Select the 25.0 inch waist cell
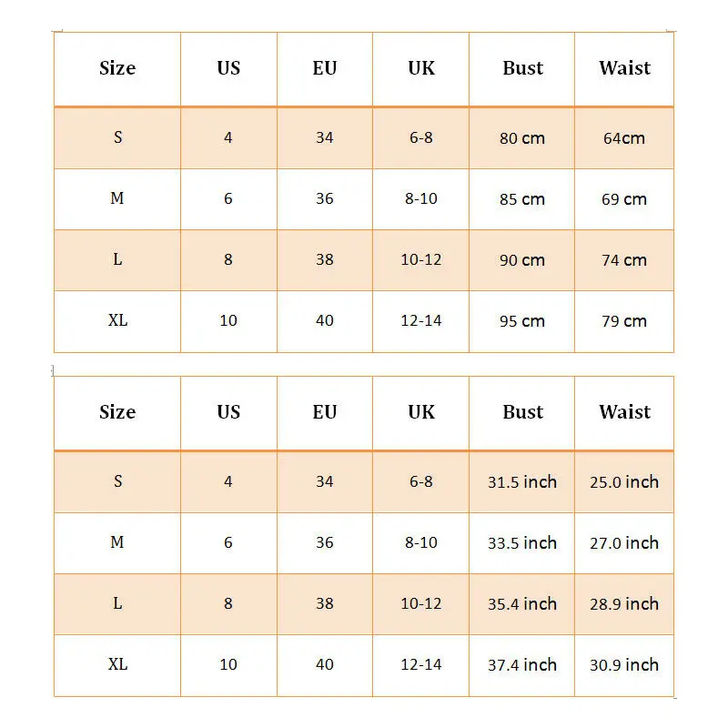 [x=623, y=482]
